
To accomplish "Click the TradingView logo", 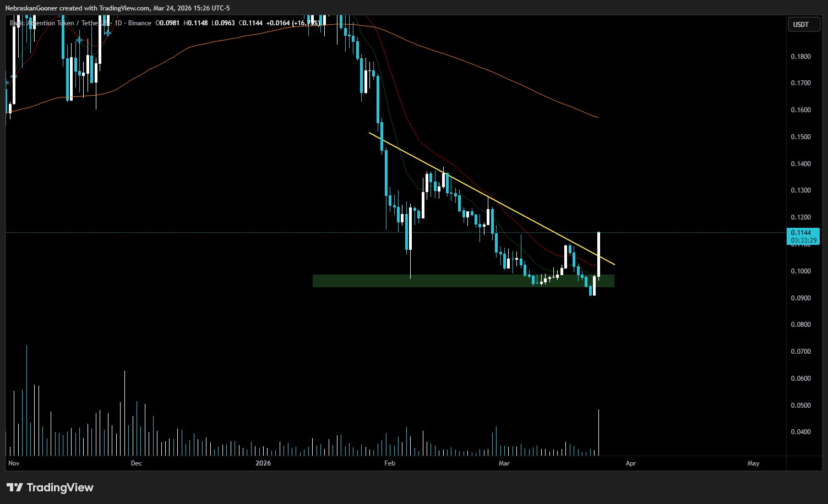I will (x=50, y=487).
